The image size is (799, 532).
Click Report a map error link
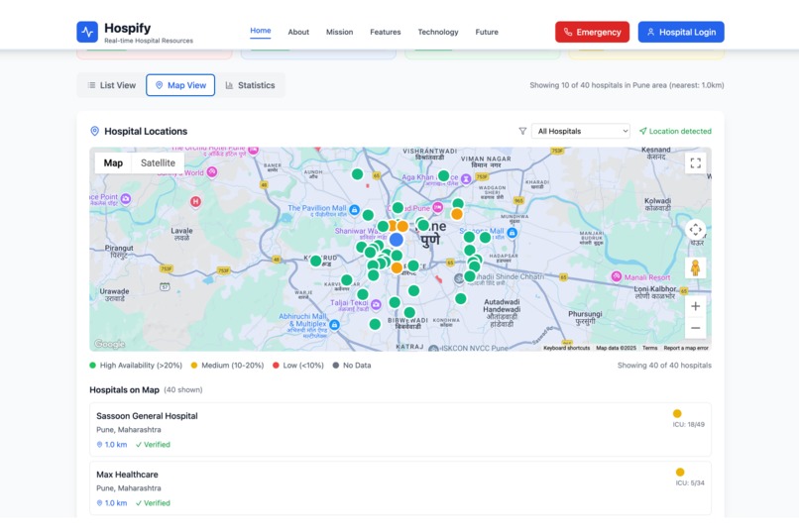tap(686, 348)
